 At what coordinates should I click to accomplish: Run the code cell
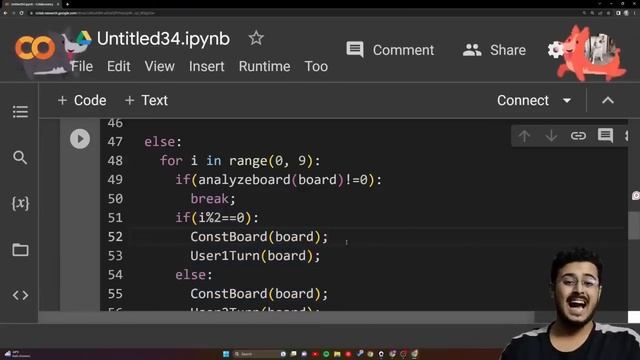pos(80,139)
